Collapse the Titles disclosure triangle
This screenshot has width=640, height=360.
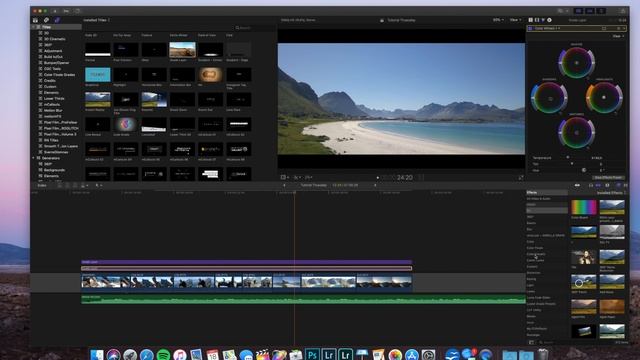pos(33,27)
